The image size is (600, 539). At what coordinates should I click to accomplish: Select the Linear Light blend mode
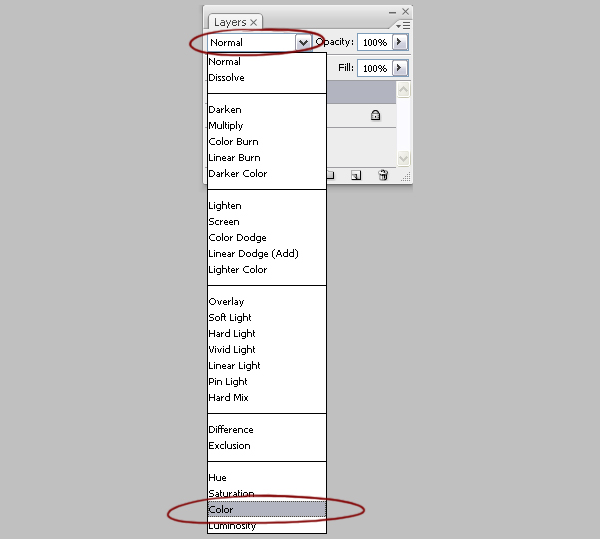(x=267, y=366)
